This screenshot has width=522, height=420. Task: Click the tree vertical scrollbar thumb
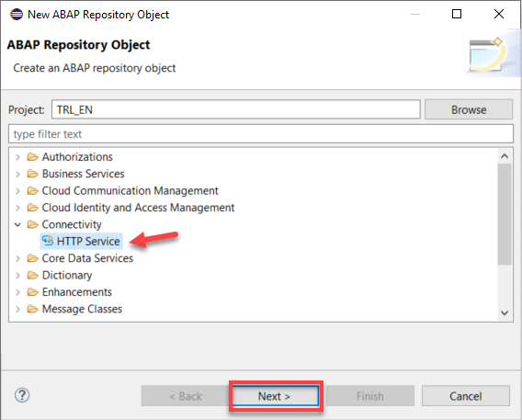(505, 214)
